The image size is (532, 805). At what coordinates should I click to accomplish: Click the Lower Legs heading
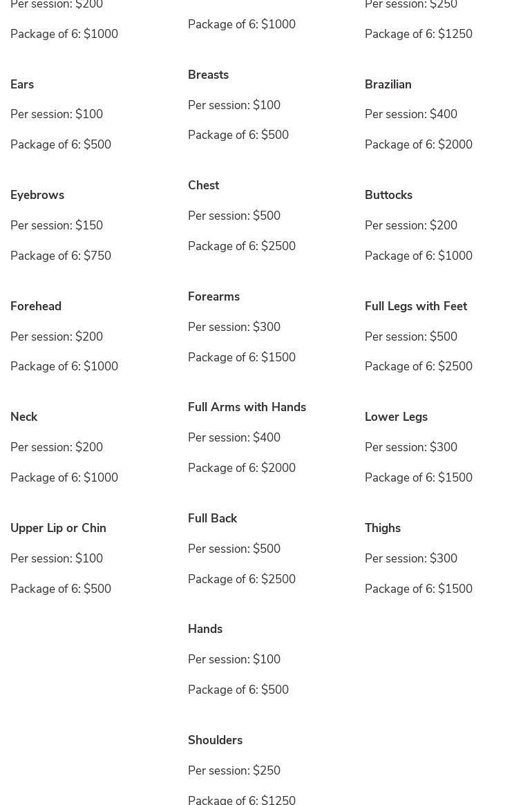396,417
